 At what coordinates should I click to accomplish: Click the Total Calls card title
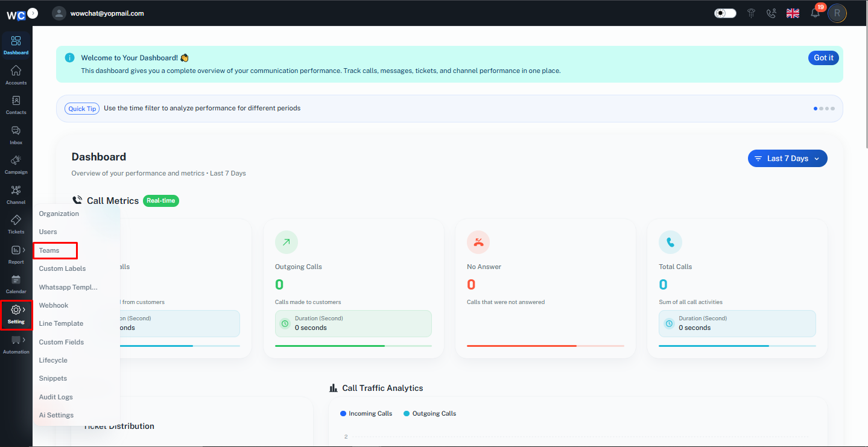(x=676, y=267)
